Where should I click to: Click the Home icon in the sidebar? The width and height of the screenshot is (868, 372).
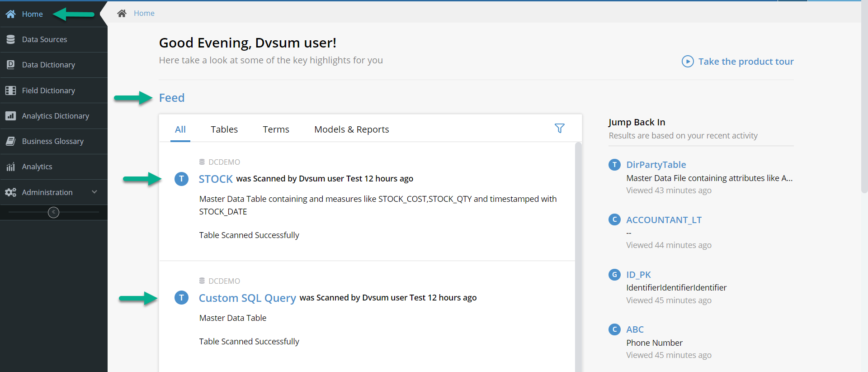tap(11, 14)
